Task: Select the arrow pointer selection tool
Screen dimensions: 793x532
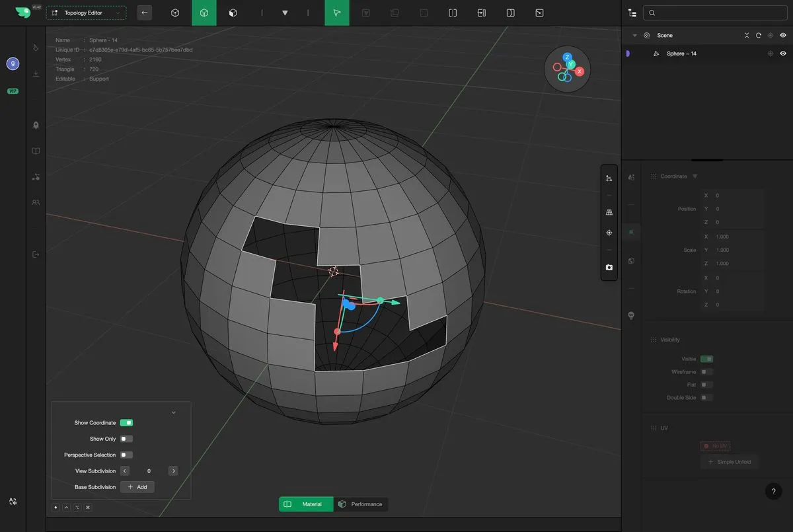Action: pyautogui.click(x=337, y=13)
